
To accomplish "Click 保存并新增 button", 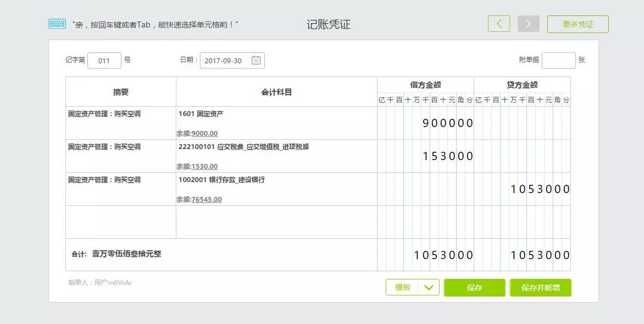I will [540, 288].
